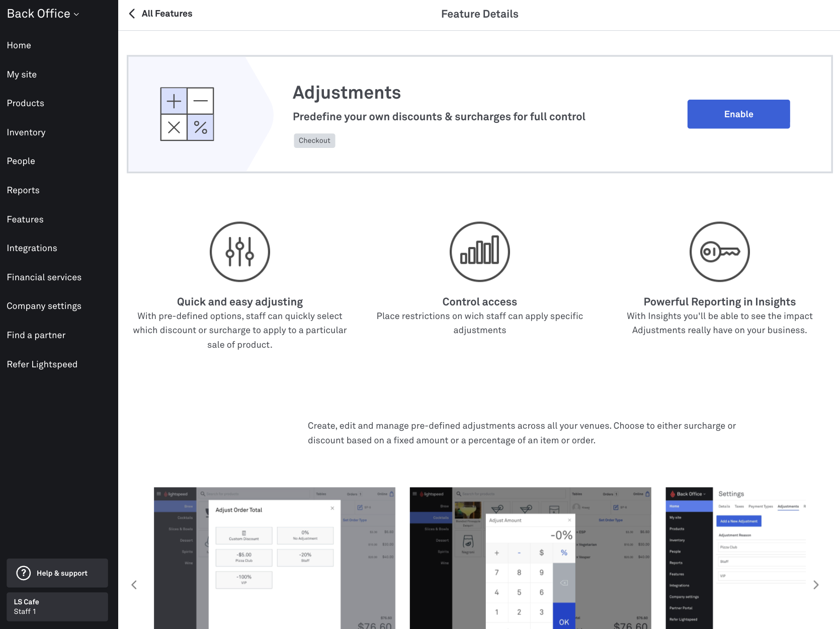Click the Feature Details title
The image size is (840, 629).
click(480, 14)
